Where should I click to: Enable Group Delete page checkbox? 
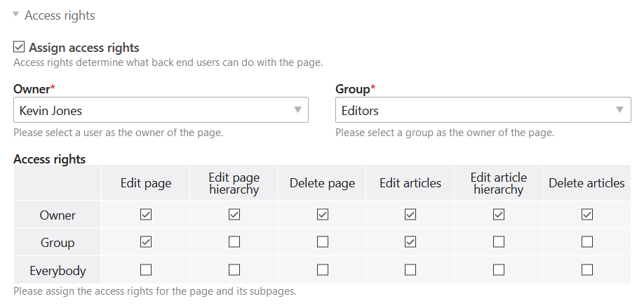click(x=323, y=242)
